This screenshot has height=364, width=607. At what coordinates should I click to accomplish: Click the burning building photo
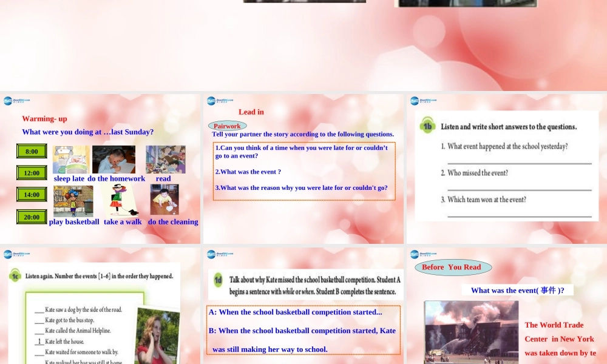pos(472,332)
